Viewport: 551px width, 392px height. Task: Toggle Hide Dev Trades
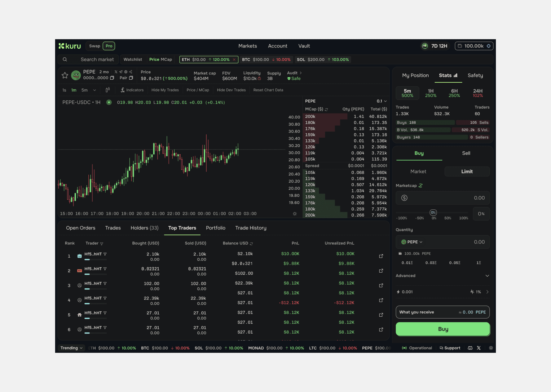click(x=231, y=90)
